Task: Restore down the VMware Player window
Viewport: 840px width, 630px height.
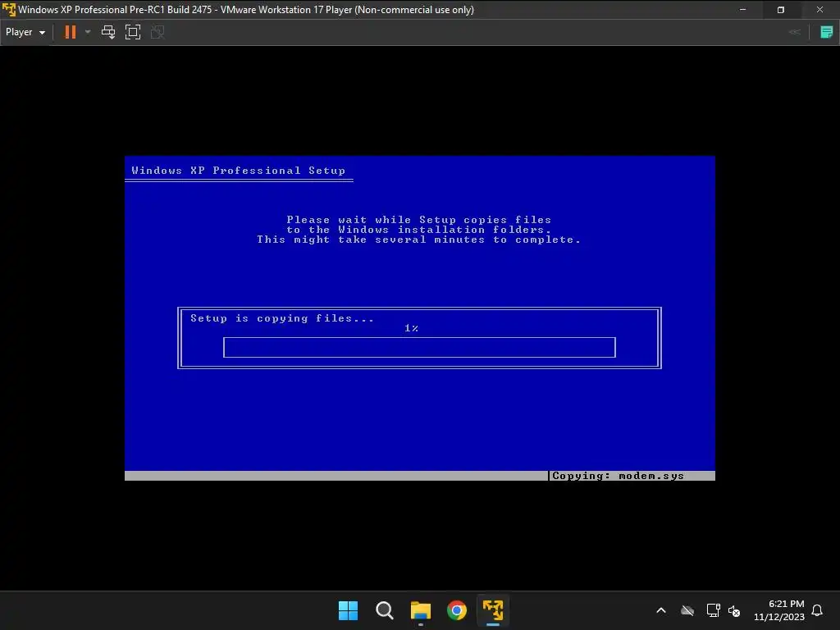Action: coord(781,10)
